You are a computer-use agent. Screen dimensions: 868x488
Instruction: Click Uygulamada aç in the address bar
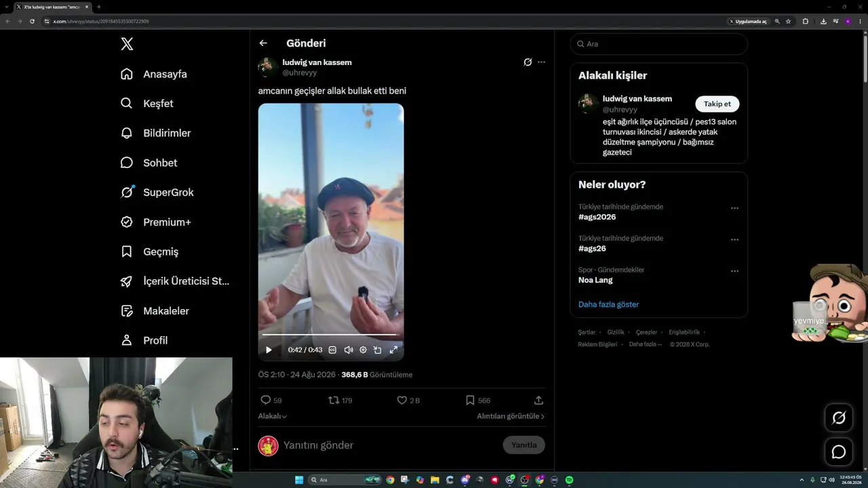click(748, 22)
